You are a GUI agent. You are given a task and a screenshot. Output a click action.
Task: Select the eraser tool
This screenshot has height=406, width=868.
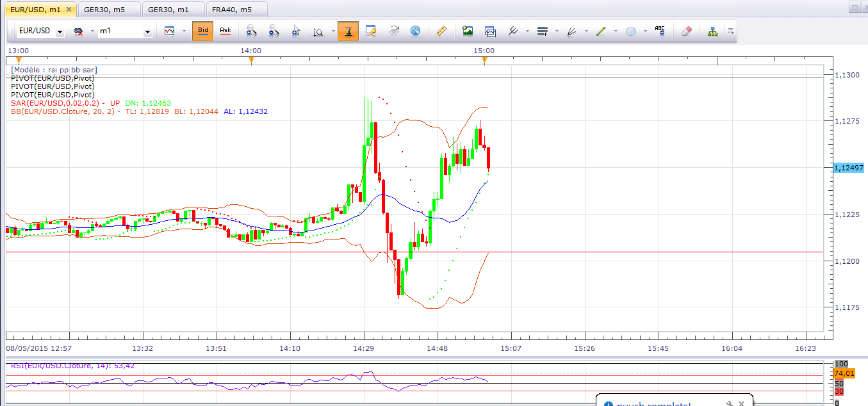coord(687,31)
